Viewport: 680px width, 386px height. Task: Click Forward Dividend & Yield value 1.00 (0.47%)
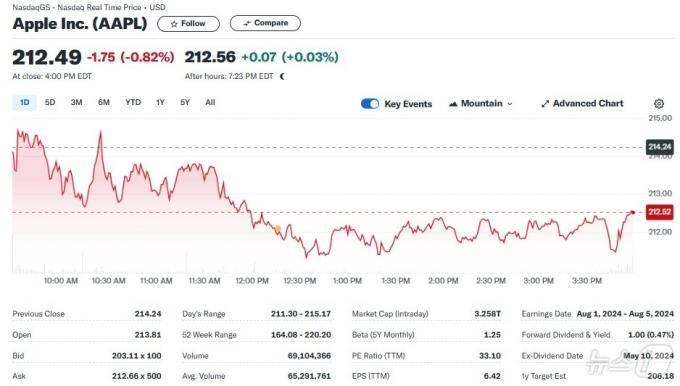(651, 335)
